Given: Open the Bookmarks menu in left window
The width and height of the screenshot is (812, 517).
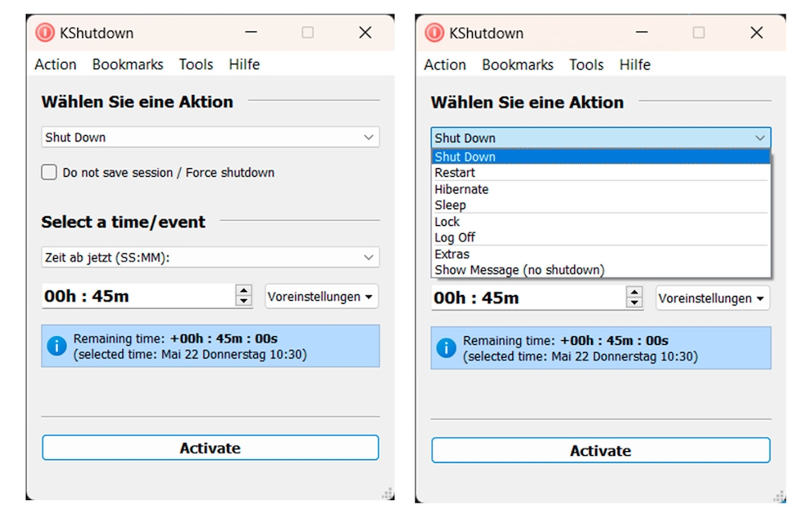Looking at the screenshot, I should coord(128,64).
